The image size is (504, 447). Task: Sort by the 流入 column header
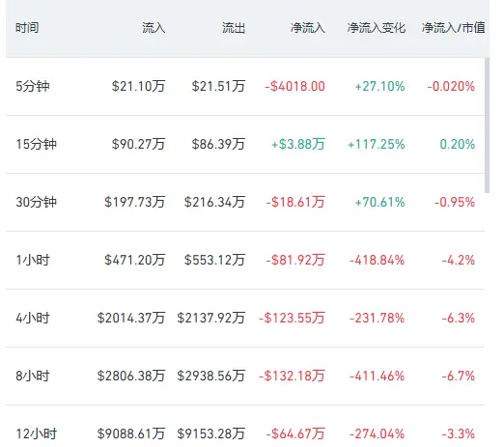154,28
